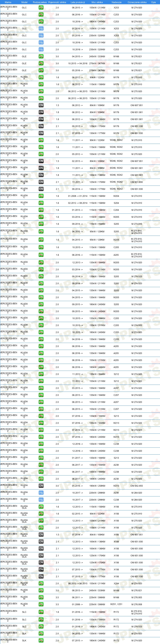Click production date 06.2015 -> in GLC row
Screen dimensions: 160x644
(x=78, y=8)
